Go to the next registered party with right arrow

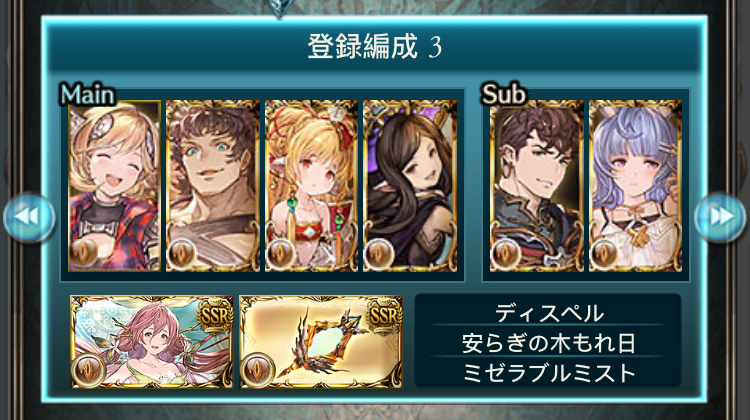[x=719, y=217]
